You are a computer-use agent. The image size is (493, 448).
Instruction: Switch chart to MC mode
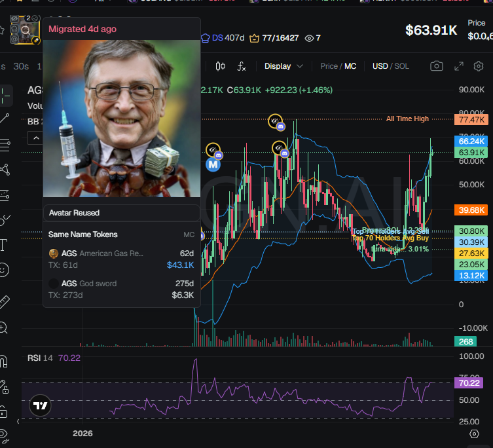click(x=350, y=66)
